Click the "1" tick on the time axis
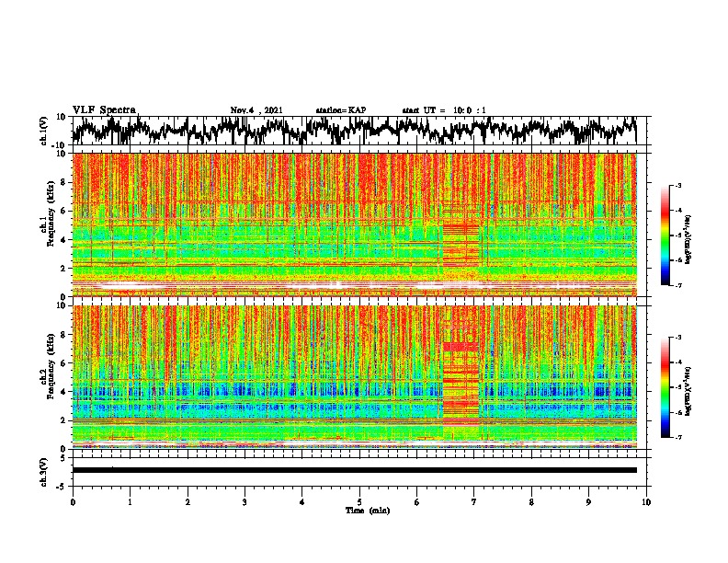 130,502
